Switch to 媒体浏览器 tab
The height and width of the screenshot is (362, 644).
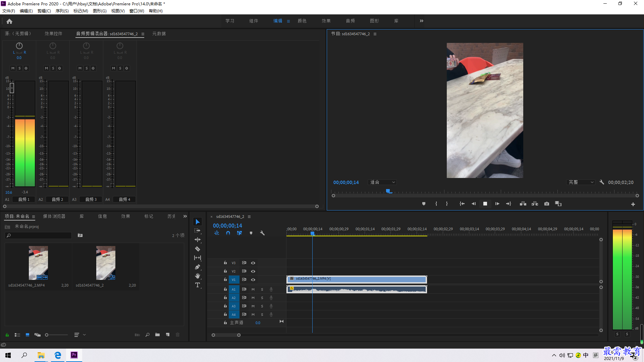54,217
